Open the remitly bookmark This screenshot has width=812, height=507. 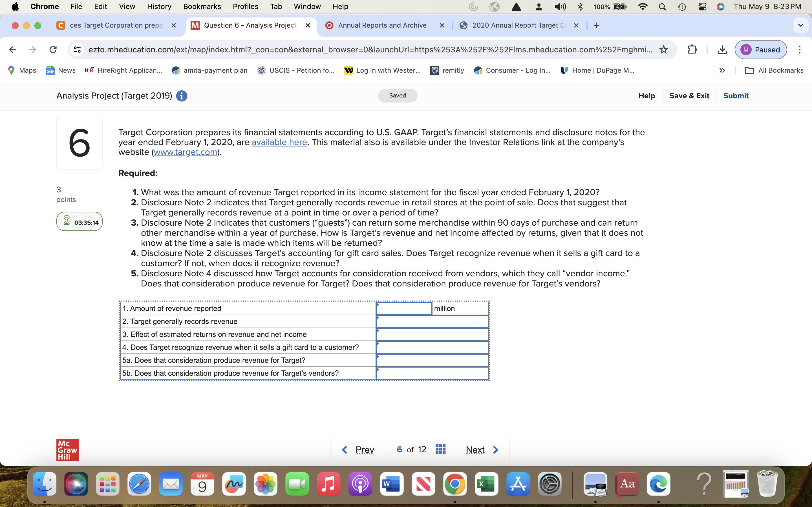pyautogui.click(x=447, y=70)
